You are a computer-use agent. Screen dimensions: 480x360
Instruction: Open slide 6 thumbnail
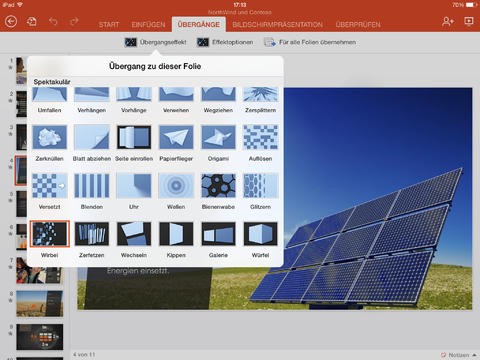pyautogui.click(x=21, y=237)
